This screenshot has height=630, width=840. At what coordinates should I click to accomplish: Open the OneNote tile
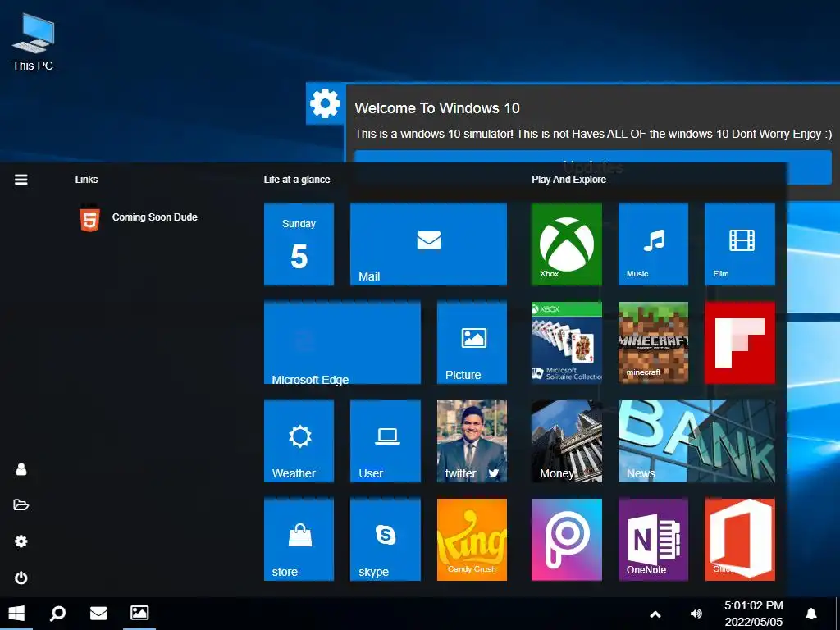(x=653, y=540)
